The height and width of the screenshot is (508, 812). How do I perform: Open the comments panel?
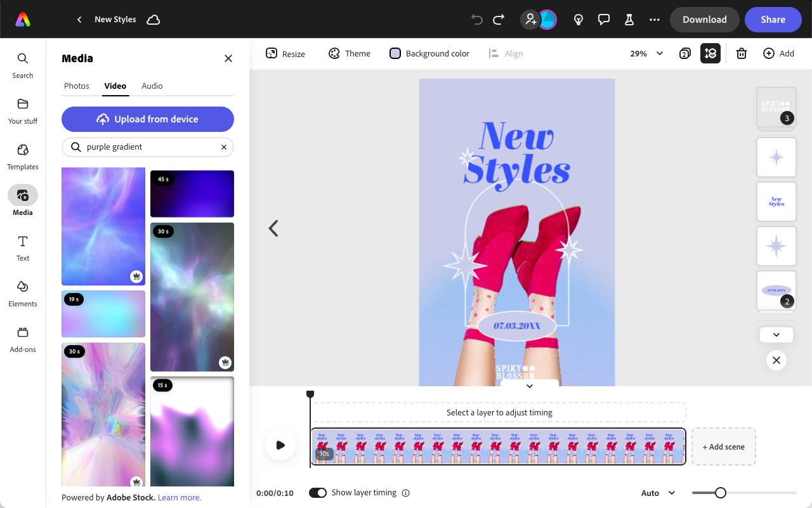pyautogui.click(x=603, y=19)
